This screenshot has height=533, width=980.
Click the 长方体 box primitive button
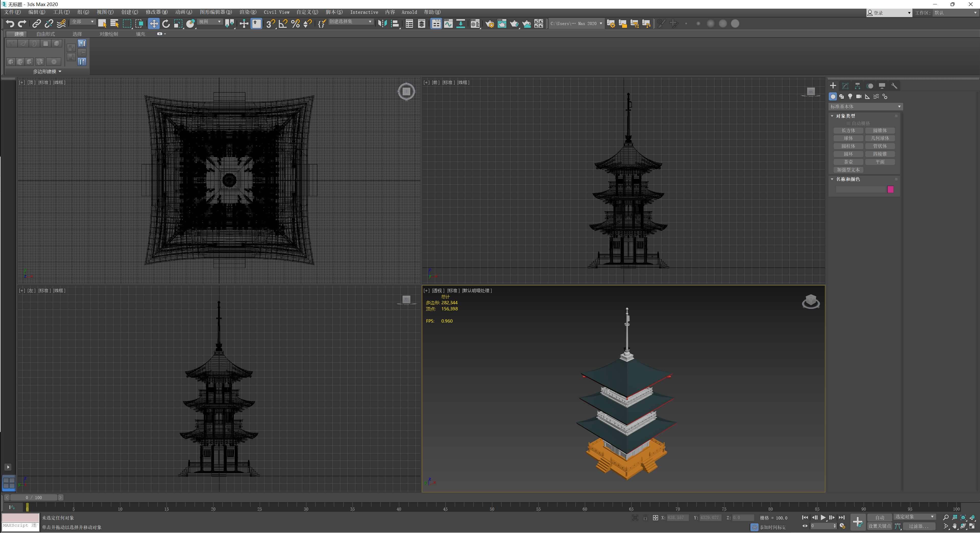[848, 131]
